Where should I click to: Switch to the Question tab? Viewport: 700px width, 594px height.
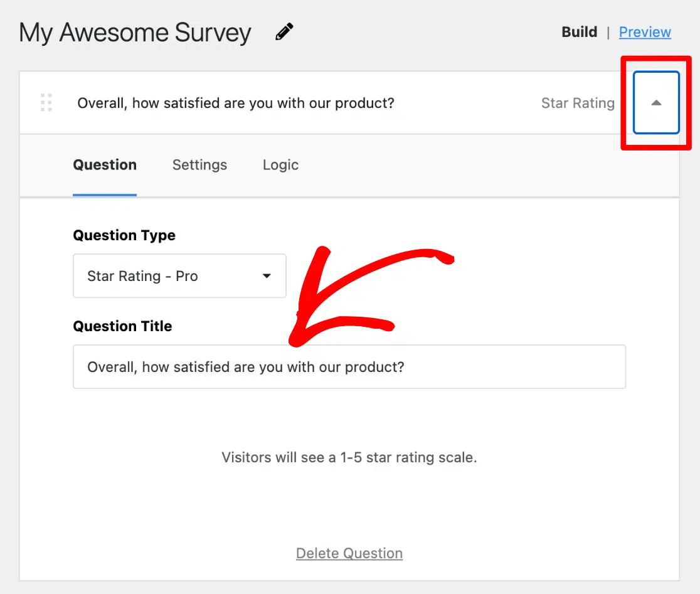click(x=105, y=165)
